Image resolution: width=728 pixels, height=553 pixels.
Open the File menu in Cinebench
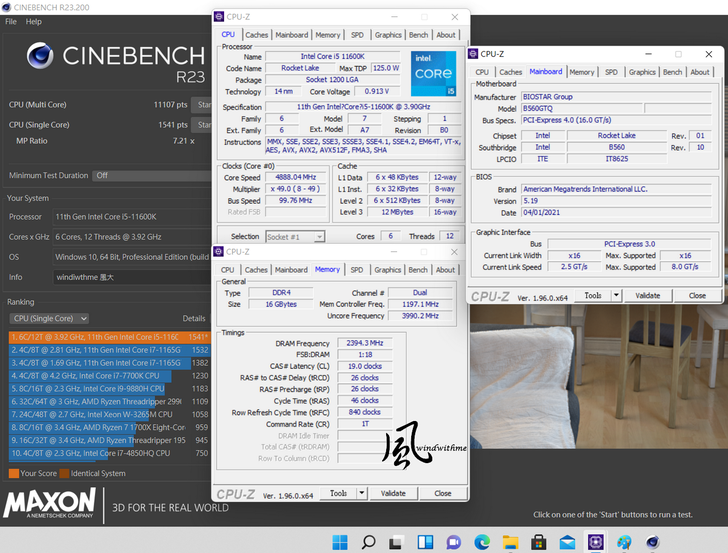click(x=11, y=21)
